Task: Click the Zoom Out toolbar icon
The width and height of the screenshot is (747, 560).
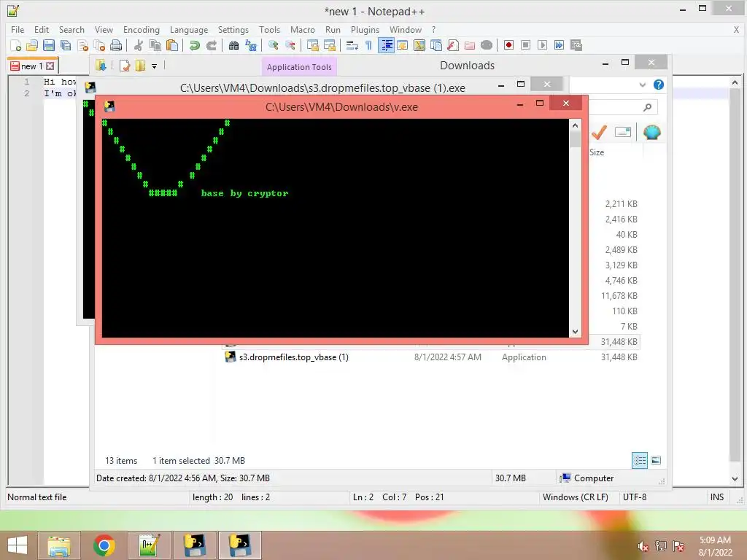Action: click(290, 45)
